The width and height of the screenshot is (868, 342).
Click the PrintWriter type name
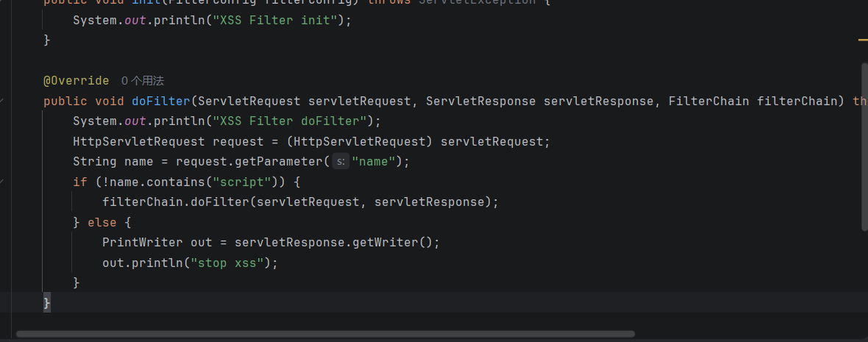point(143,243)
